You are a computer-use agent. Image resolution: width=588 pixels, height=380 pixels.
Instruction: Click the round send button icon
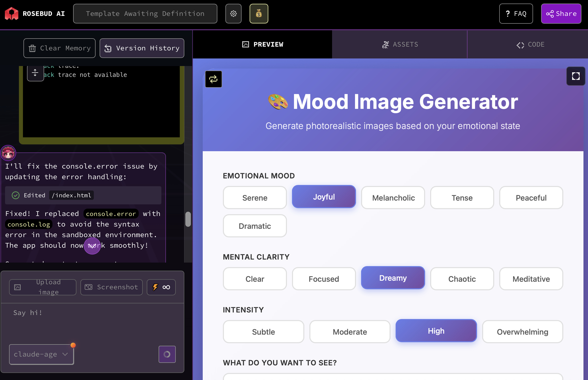pyautogui.click(x=167, y=354)
